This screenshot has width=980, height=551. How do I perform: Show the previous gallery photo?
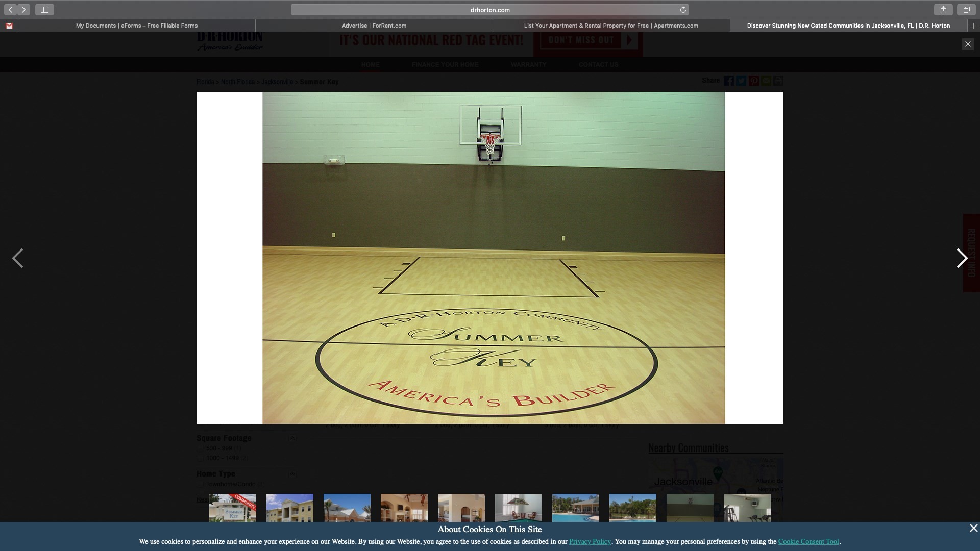pos(18,258)
